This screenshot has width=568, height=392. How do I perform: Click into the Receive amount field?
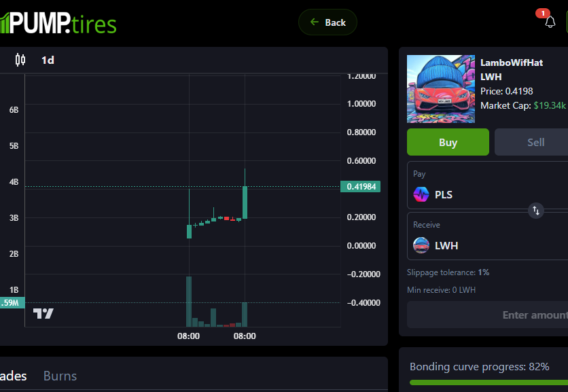(487, 236)
